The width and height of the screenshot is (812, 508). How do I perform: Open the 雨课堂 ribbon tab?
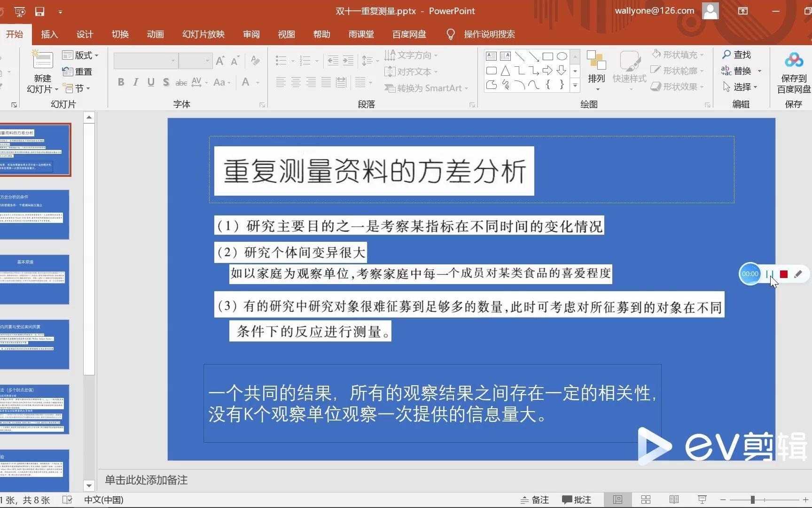pyautogui.click(x=361, y=34)
